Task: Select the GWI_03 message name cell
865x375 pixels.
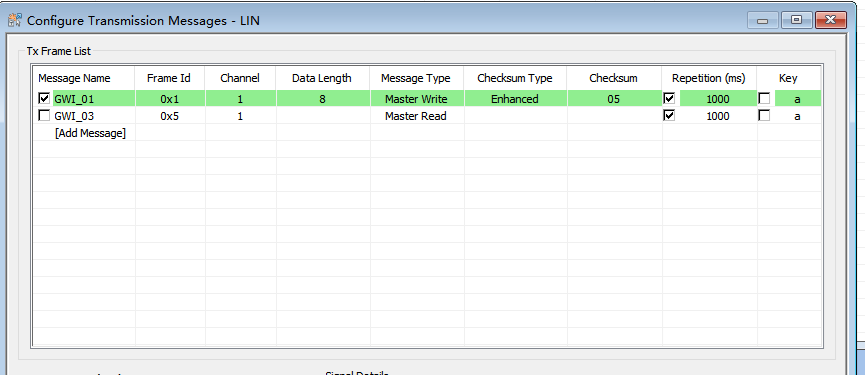Action: [93, 116]
